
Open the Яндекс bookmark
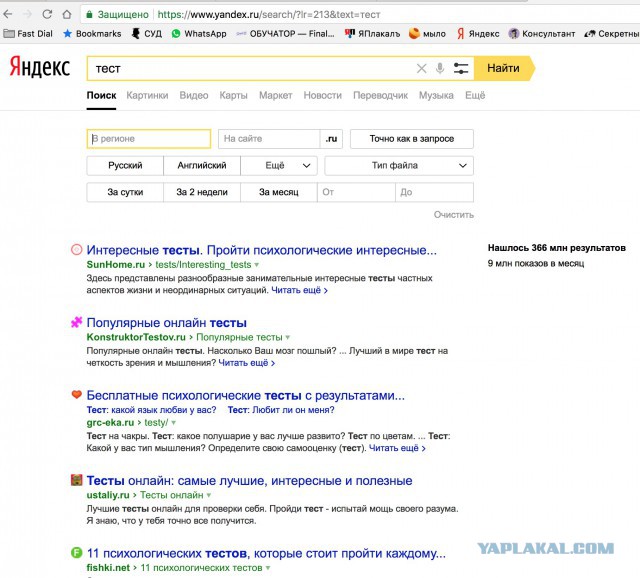coord(478,33)
